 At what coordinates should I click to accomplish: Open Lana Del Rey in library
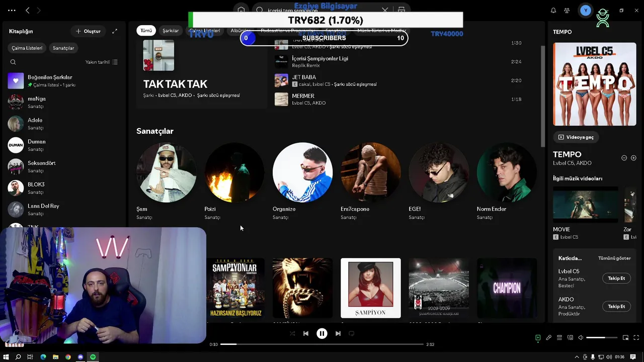coord(64,209)
